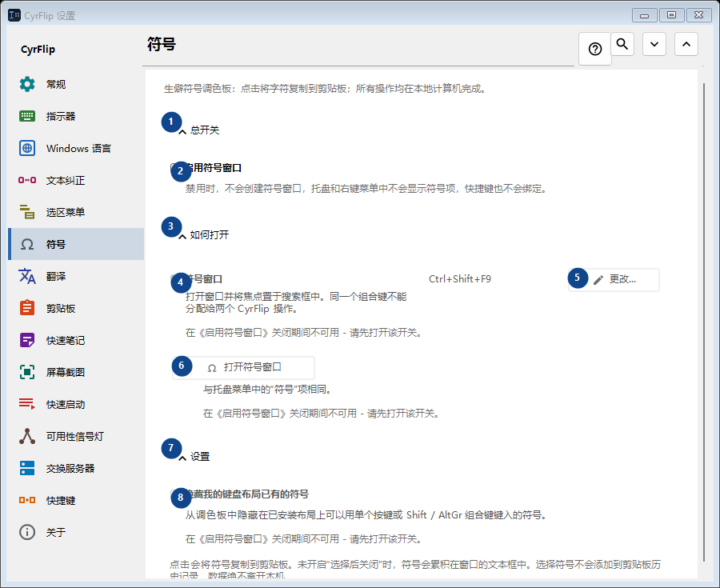Select the 符号 sidebar entry
Viewport: 720px width, 588px height.
pos(76,244)
